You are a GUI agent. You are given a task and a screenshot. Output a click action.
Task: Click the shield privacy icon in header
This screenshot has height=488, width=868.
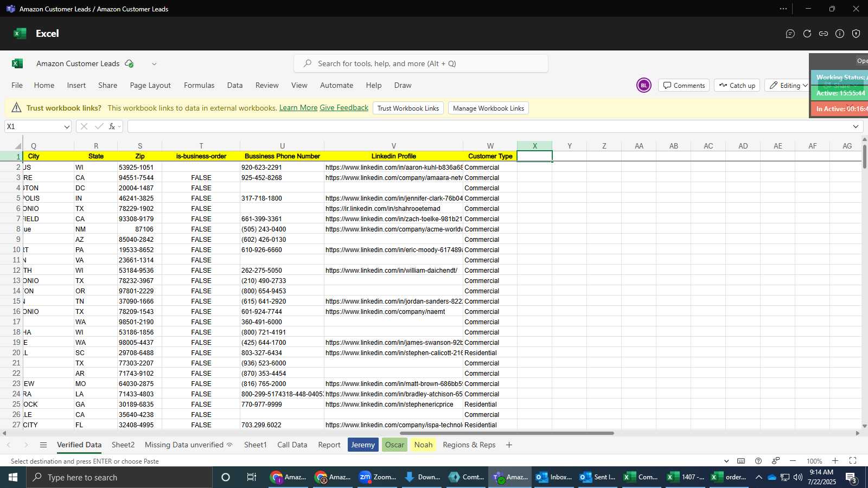tap(856, 34)
